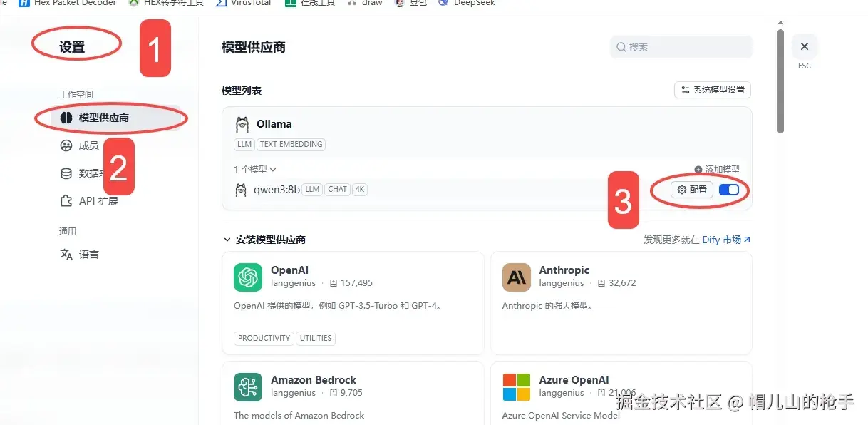Open the Anthropic provider card title

coord(564,270)
